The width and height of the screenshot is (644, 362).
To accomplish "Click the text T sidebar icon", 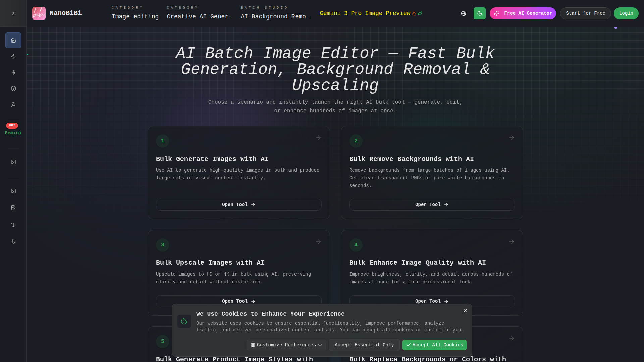I will [x=13, y=225].
